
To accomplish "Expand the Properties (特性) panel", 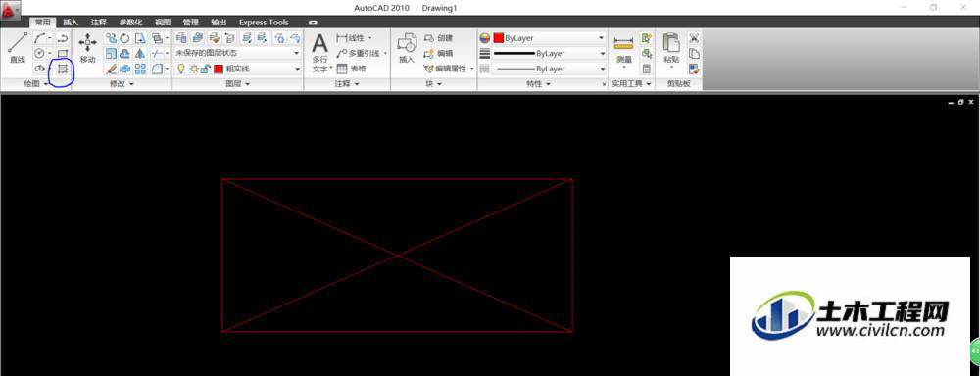I will [539, 83].
